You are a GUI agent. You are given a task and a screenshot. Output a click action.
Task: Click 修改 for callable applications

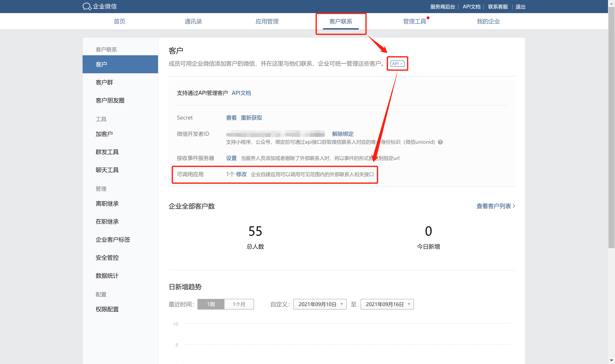241,174
